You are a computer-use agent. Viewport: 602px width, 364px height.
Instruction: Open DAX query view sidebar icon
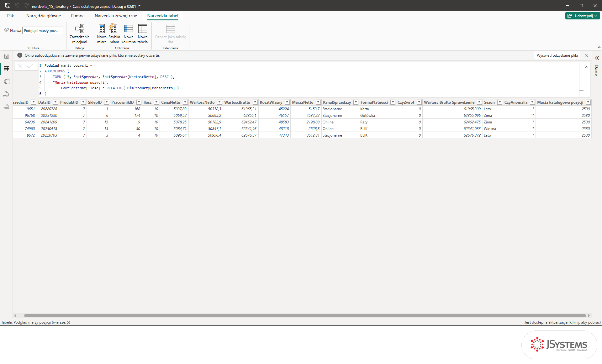[x=7, y=94]
